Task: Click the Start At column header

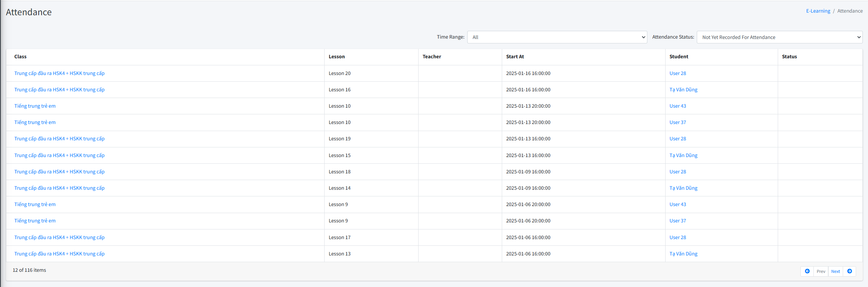Action: click(x=515, y=57)
